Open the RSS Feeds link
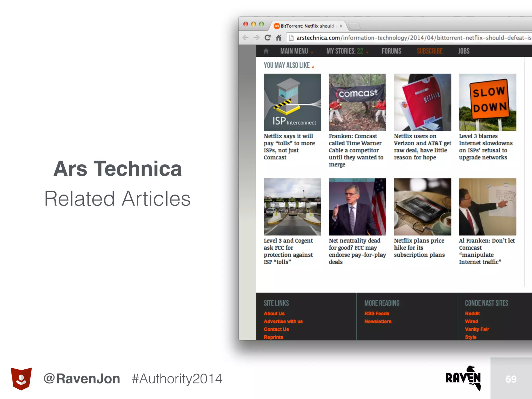Screen dimensions: 532x399 pyautogui.click(x=377, y=314)
